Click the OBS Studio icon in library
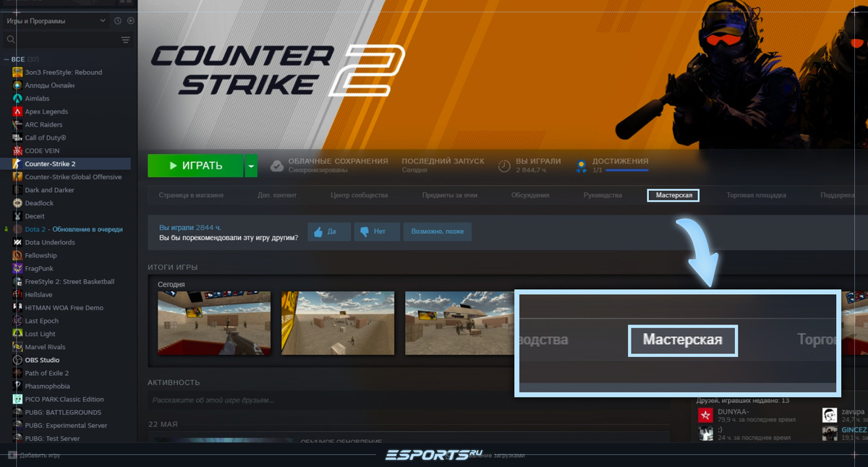The height and width of the screenshot is (467, 868). click(x=18, y=360)
